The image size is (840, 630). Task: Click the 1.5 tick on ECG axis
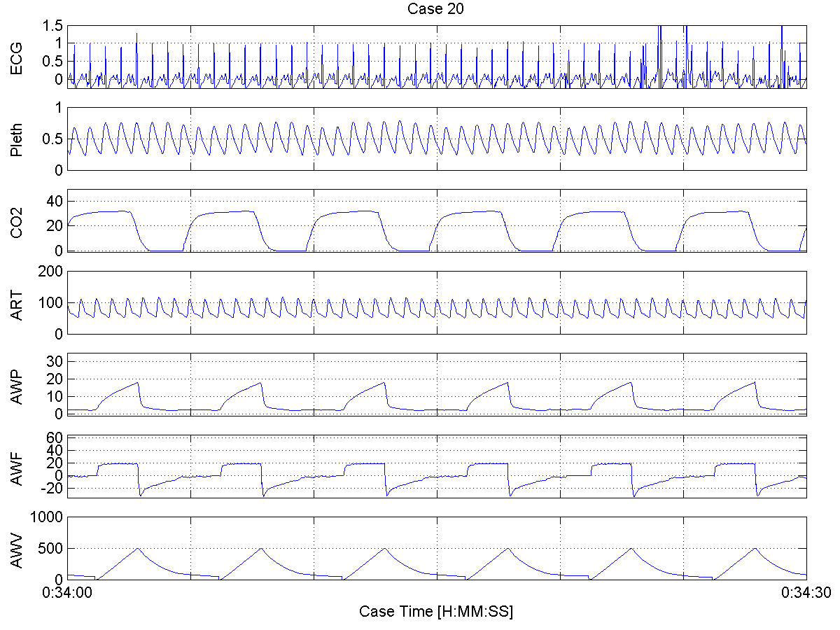[54, 26]
